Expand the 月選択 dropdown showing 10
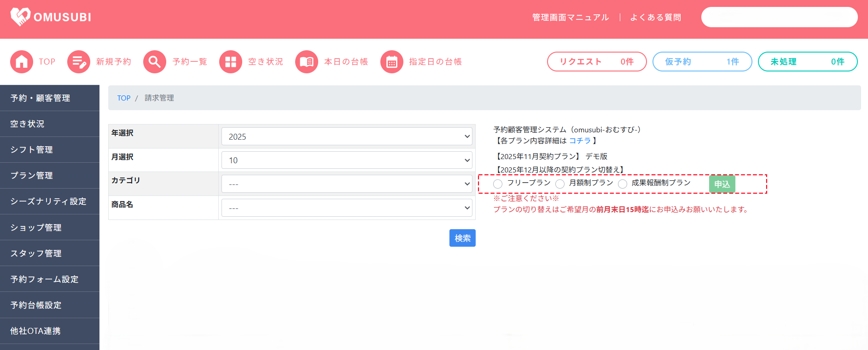The height and width of the screenshot is (350, 868). (347, 160)
